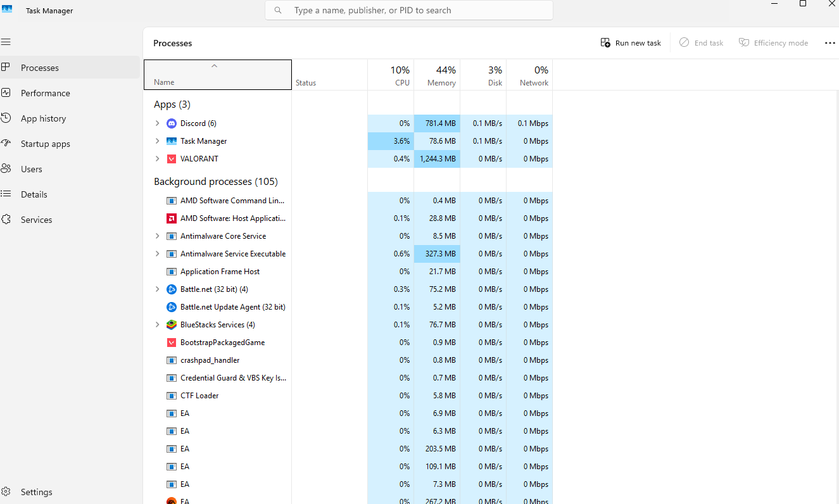Click the 327.3 MB Antimalware memory cell
Image resolution: width=839 pixels, height=504 pixels.
pos(437,254)
